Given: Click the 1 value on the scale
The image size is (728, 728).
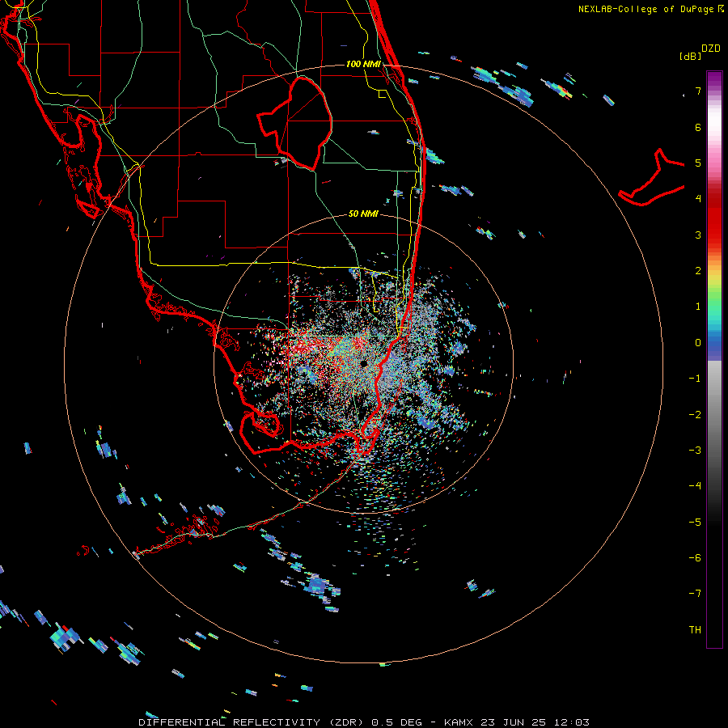Looking at the screenshot, I should click(x=698, y=307).
